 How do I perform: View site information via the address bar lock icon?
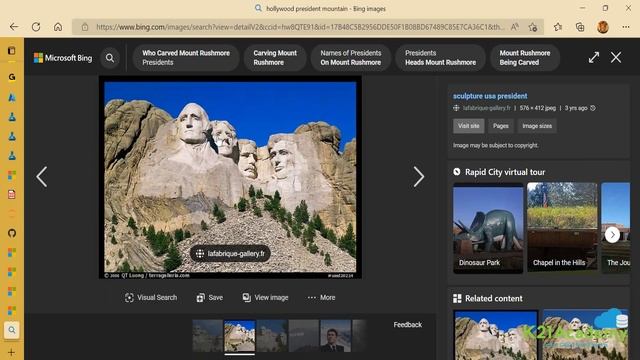pos(85,27)
